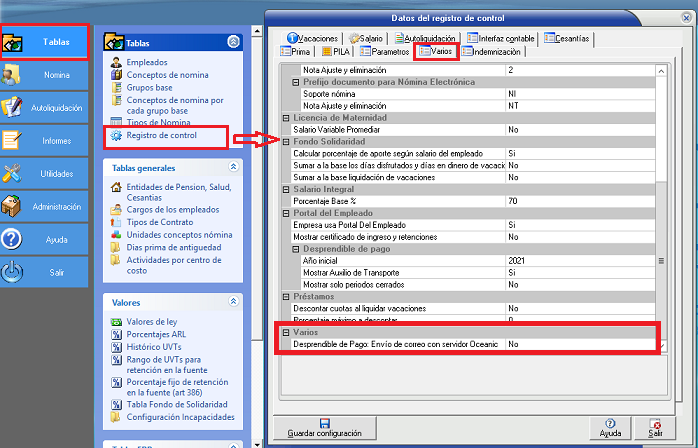Click the Porcentaje Base % value field
The height and width of the screenshot is (448, 698).
(578, 201)
